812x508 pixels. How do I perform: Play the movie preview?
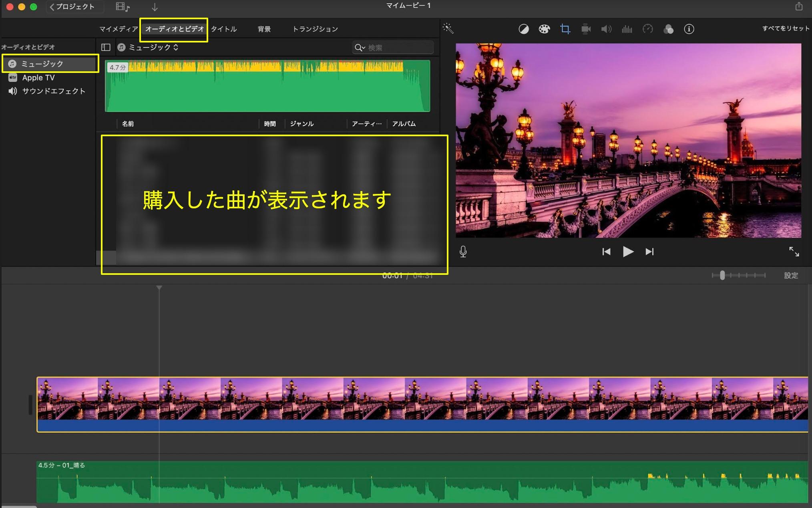[x=628, y=252]
